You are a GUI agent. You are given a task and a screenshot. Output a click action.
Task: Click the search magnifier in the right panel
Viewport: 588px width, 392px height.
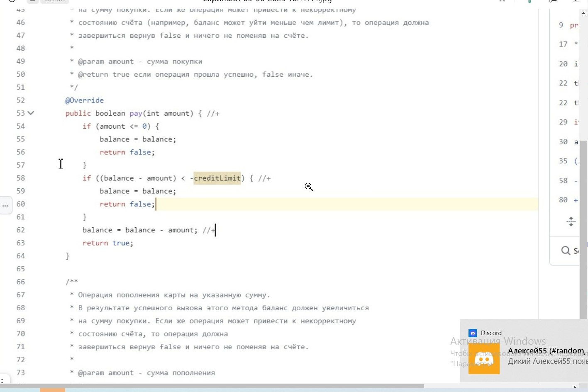[x=566, y=251]
